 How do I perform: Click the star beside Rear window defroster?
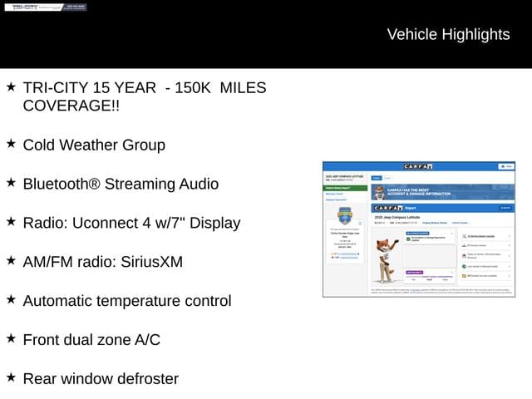(x=11, y=378)
